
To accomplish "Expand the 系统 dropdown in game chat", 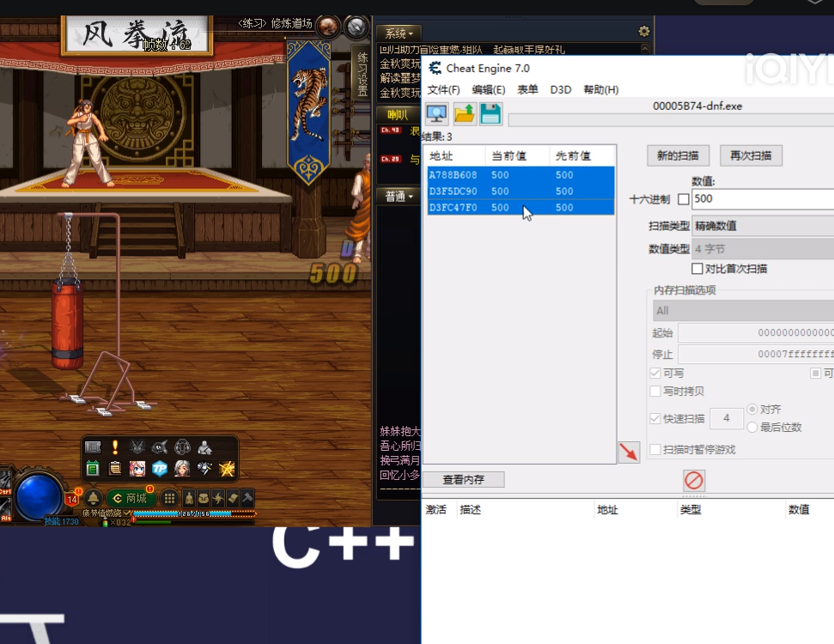I will (x=399, y=33).
